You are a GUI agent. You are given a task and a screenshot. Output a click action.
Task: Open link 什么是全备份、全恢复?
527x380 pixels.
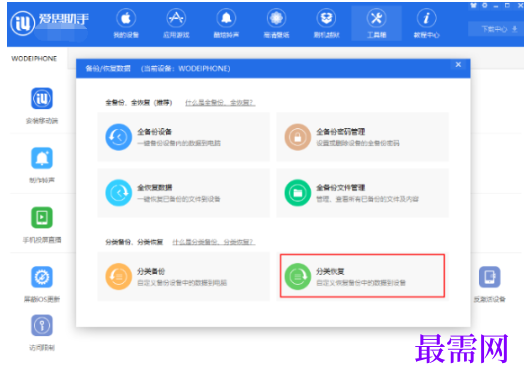(220, 102)
